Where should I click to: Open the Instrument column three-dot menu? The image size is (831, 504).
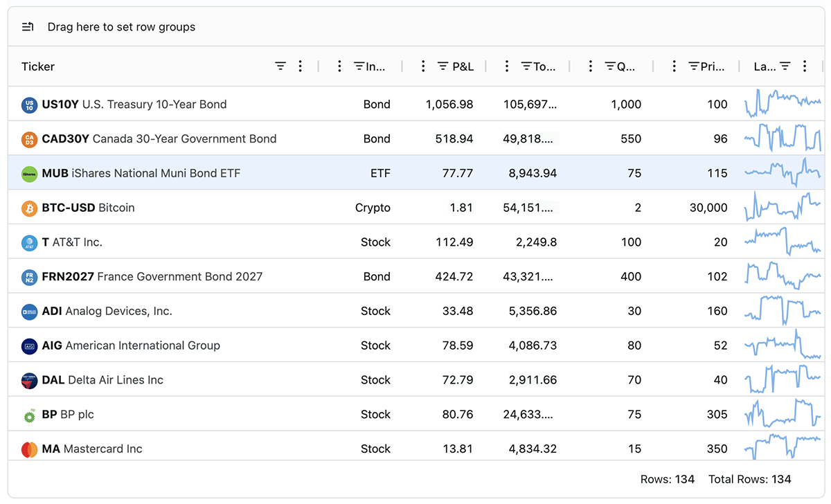pyautogui.click(x=339, y=66)
